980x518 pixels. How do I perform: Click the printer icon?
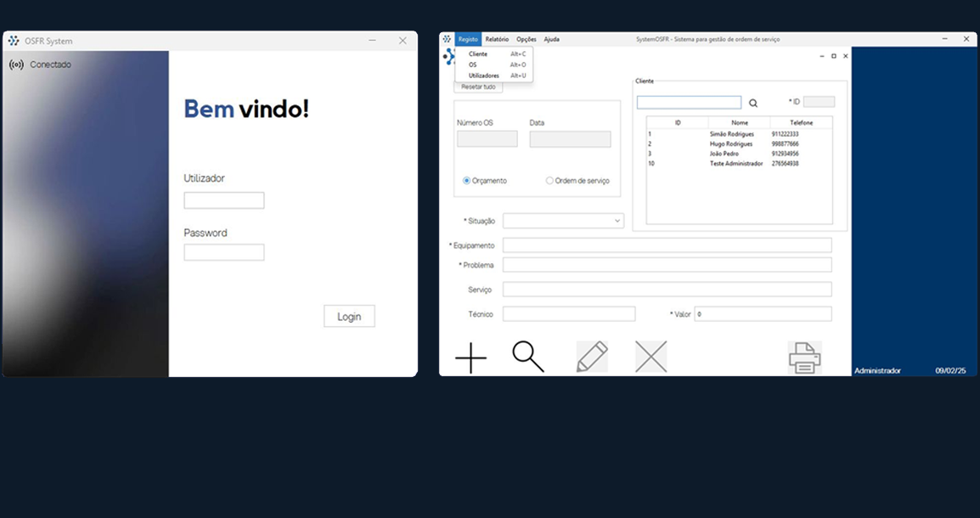[x=804, y=358]
